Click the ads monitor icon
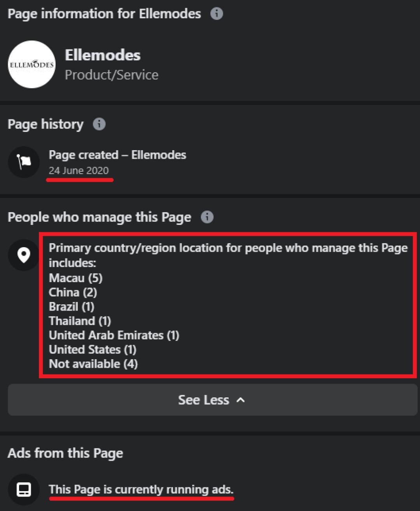The height and width of the screenshot is (511, 420). coord(24,490)
